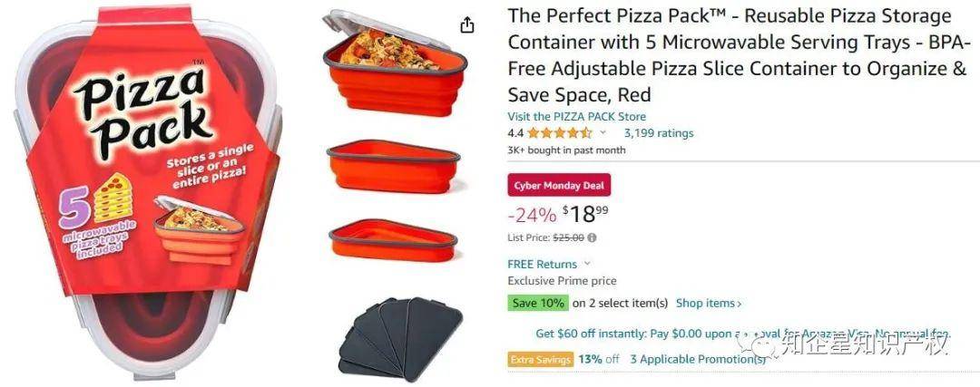
Task: Select the fully collapsed red container thumbnail
Action: tap(394, 239)
